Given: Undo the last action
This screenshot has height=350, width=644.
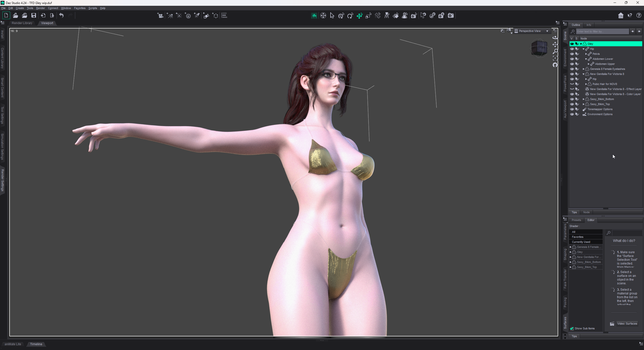Looking at the screenshot, I should 61,16.
